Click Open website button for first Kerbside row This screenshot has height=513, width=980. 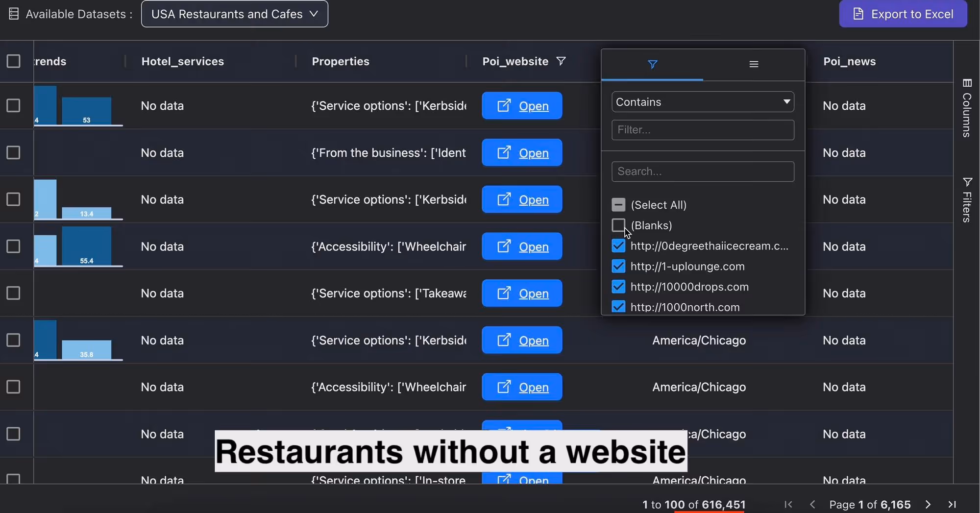(x=522, y=106)
